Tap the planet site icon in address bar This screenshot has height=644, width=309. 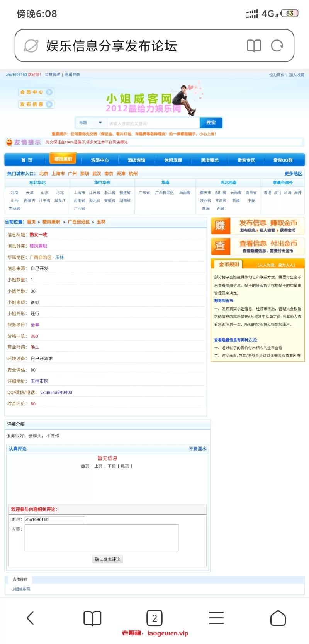31,46
